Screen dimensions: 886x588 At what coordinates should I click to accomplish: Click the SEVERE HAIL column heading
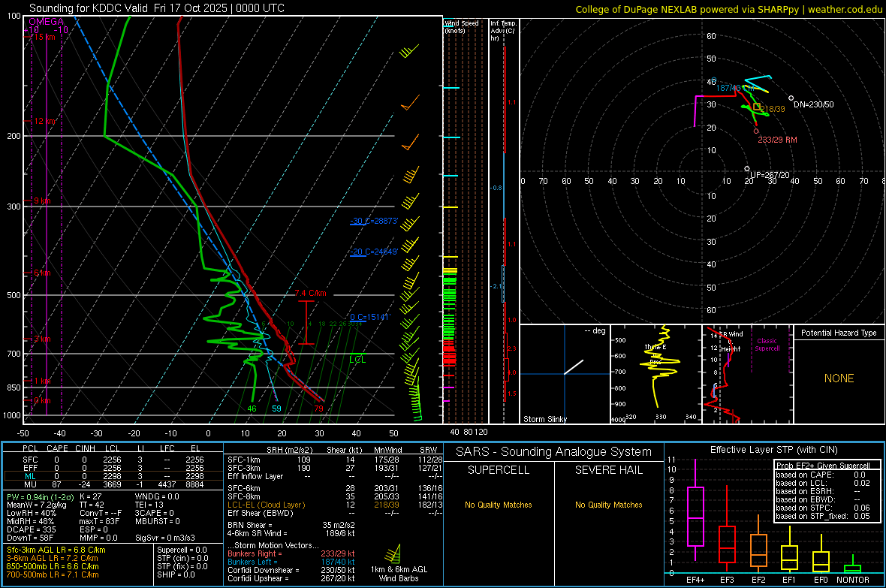[x=608, y=470]
